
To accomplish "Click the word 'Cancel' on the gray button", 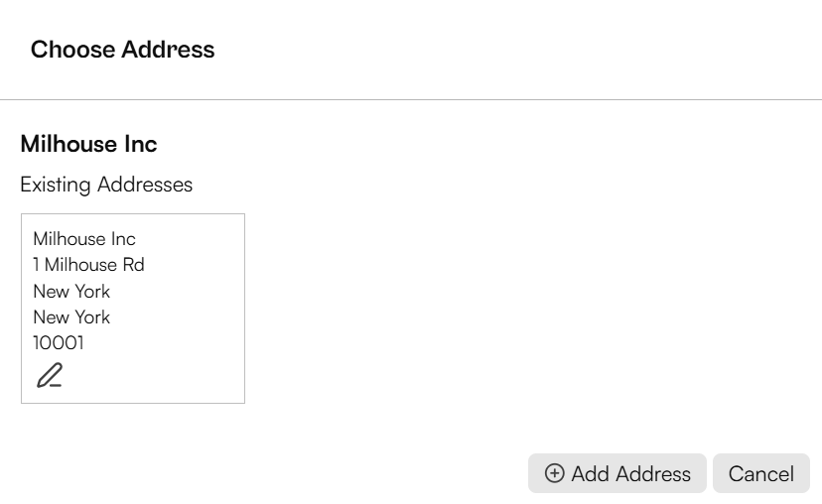I will 761,473.
